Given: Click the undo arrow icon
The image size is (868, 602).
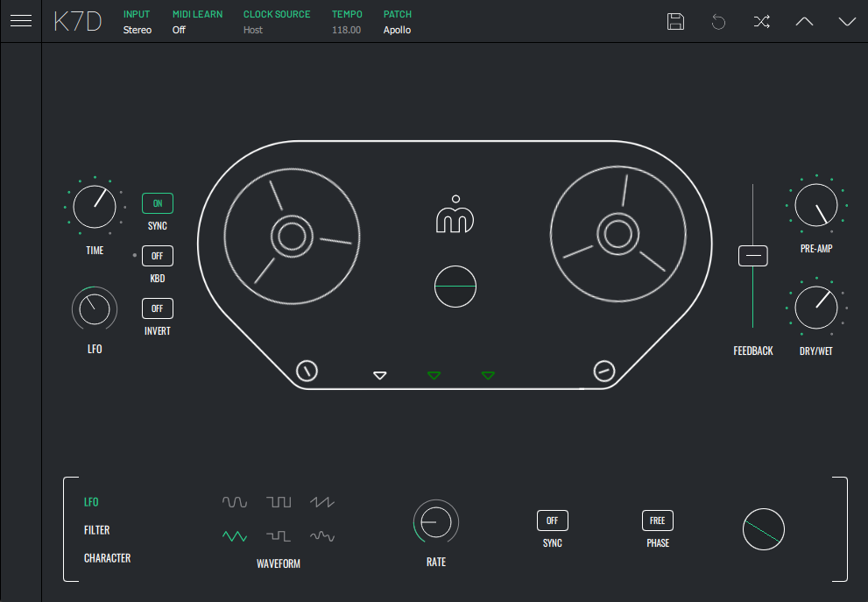Looking at the screenshot, I should (718, 22).
